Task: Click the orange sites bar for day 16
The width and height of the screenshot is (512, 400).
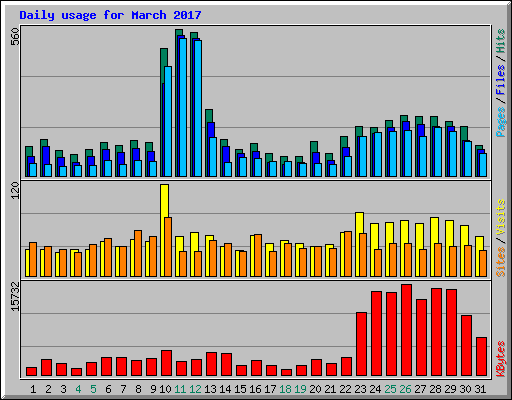Action: pyautogui.click(x=258, y=255)
